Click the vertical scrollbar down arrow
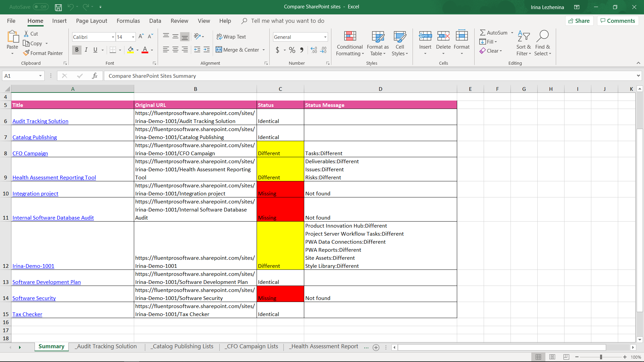 640,340
